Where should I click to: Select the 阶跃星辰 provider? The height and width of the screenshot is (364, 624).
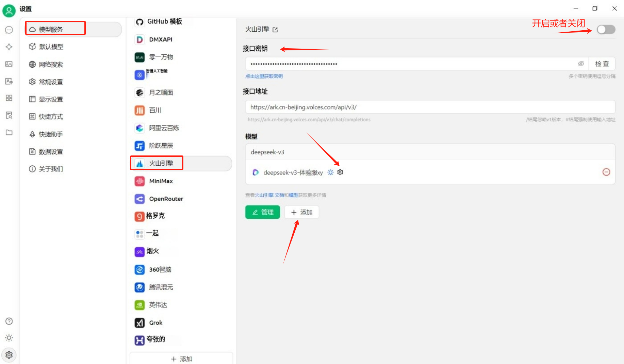[x=181, y=146]
